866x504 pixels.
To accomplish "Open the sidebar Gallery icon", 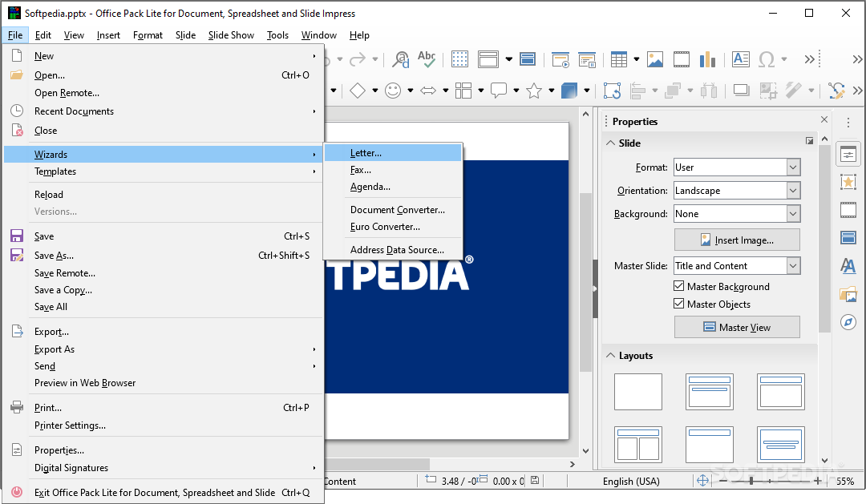I will [x=848, y=294].
